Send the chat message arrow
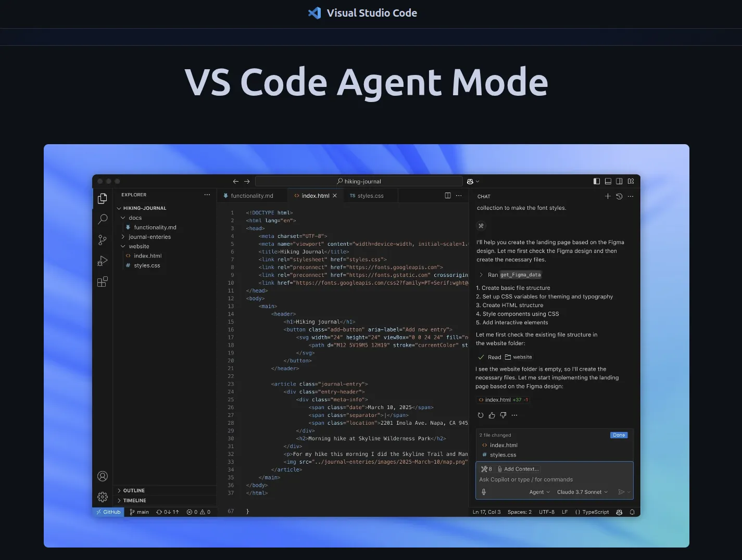This screenshot has width=742, height=560. click(621, 492)
